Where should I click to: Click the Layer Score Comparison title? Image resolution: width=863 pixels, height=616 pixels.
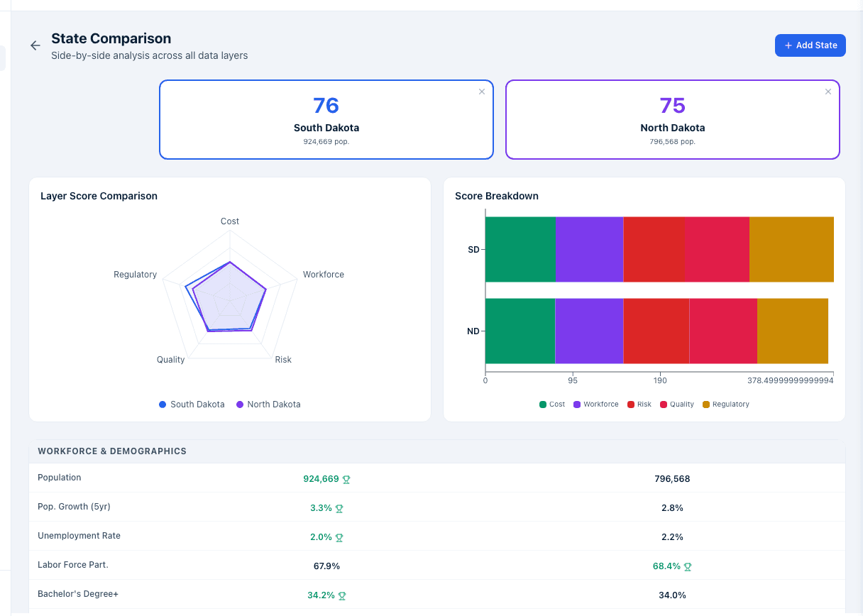tap(99, 196)
